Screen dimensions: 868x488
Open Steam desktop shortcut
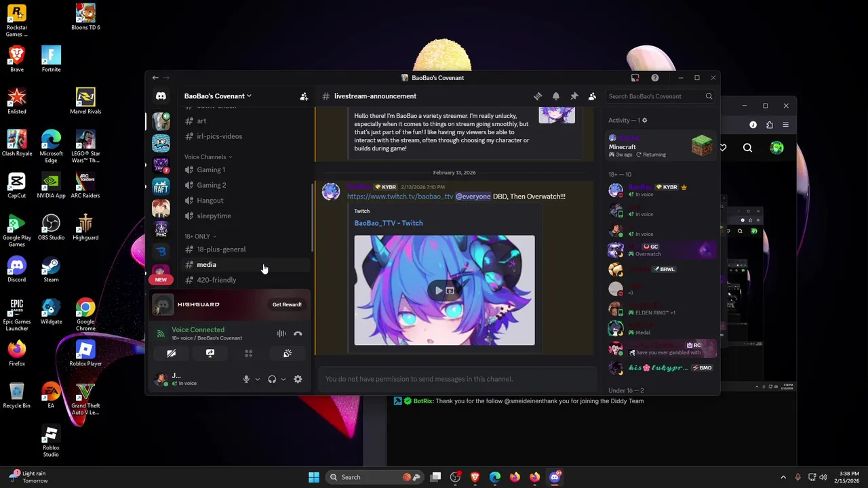pyautogui.click(x=51, y=270)
